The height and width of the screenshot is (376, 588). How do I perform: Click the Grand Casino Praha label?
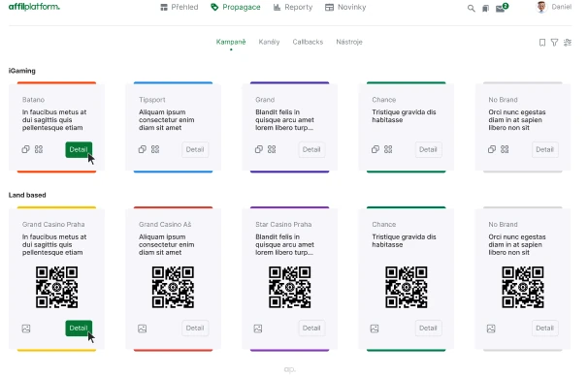[x=53, y=224]
